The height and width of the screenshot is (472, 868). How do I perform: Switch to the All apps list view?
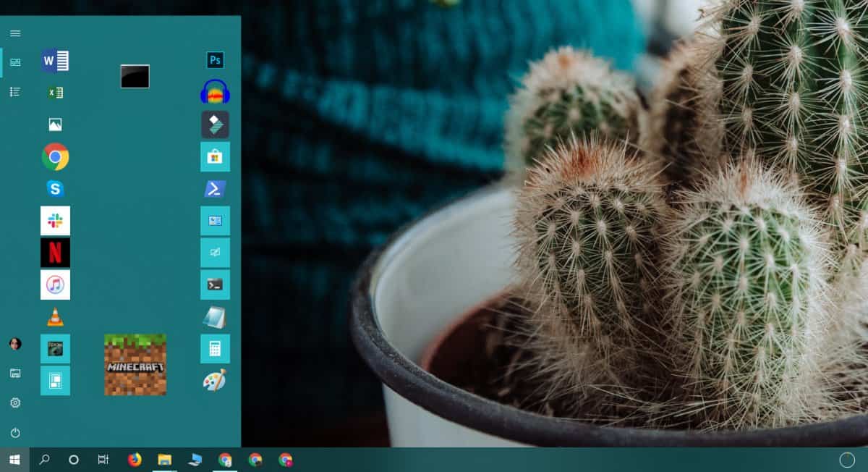[15, 92]
